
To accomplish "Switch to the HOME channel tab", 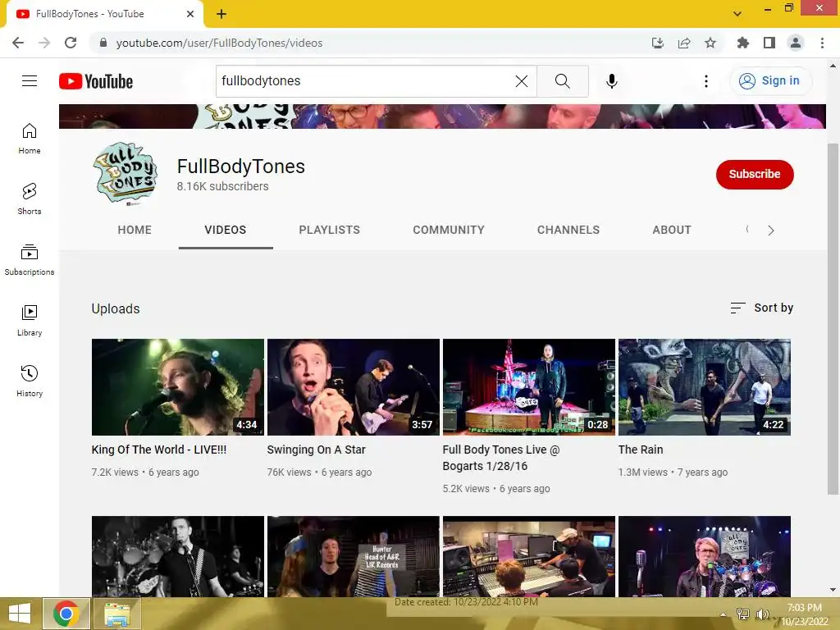I will coord(135,230).
